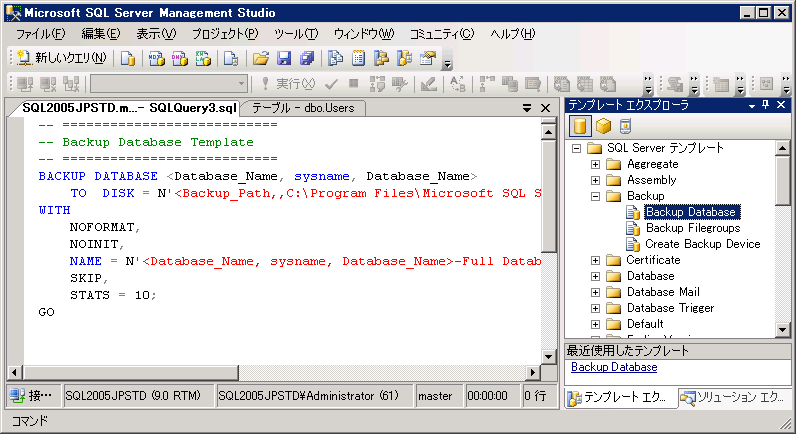The image size is (796, 434).
Task: Collapse the SQL Server テンプレート root node
Action: [576, 149]
